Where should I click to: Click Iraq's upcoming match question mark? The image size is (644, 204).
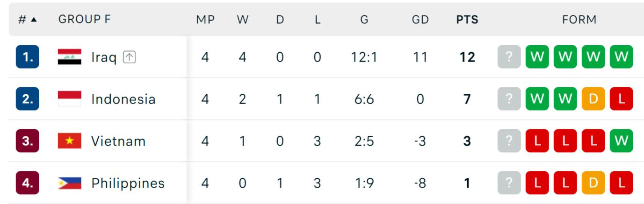509,57
